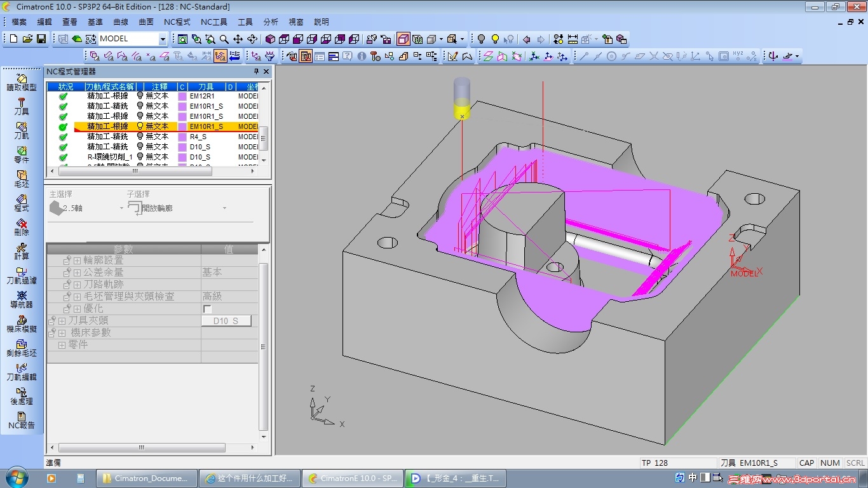Open the 子選擇 開放輪廓 dropdown arrow
Viewport: 868px width, 488px height.
point(224,208)
